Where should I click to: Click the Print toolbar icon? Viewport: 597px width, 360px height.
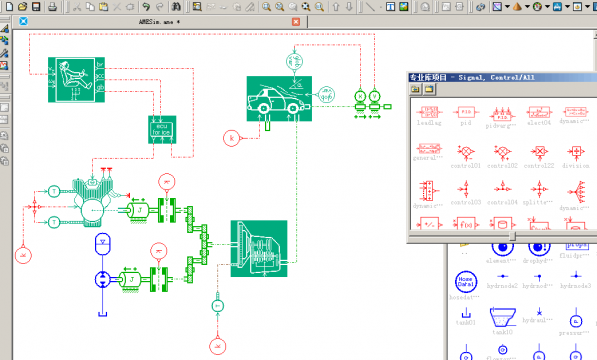(x=53, y=6)
